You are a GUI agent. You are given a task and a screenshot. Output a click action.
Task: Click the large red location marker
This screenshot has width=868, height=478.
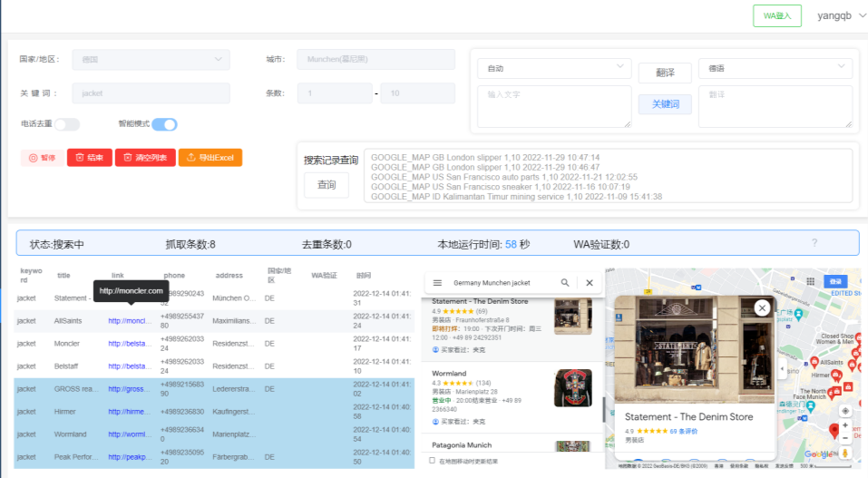pyautogui.click(x=834, y=431)
